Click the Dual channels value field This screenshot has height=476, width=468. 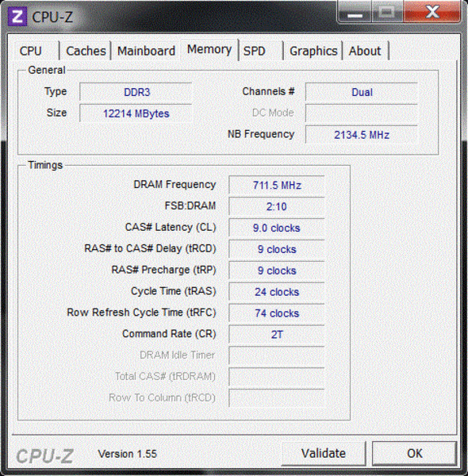coord(362,92)
